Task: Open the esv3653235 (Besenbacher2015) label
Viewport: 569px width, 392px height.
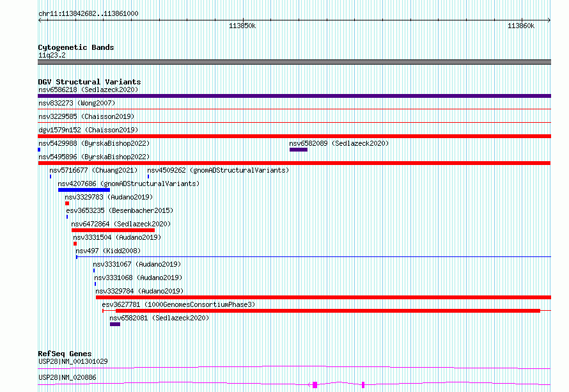Action: (120, 210)
